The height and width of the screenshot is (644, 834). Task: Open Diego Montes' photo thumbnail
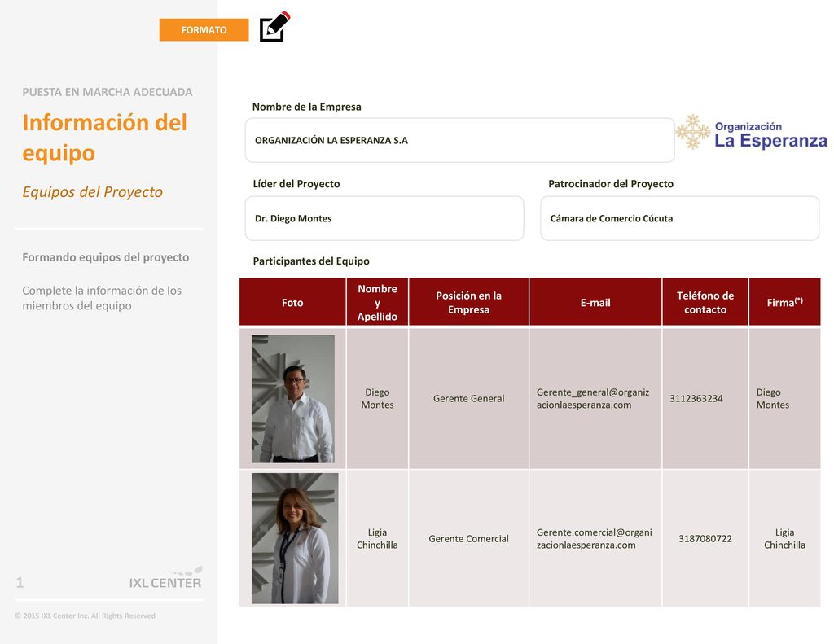(x=293, y=399)
